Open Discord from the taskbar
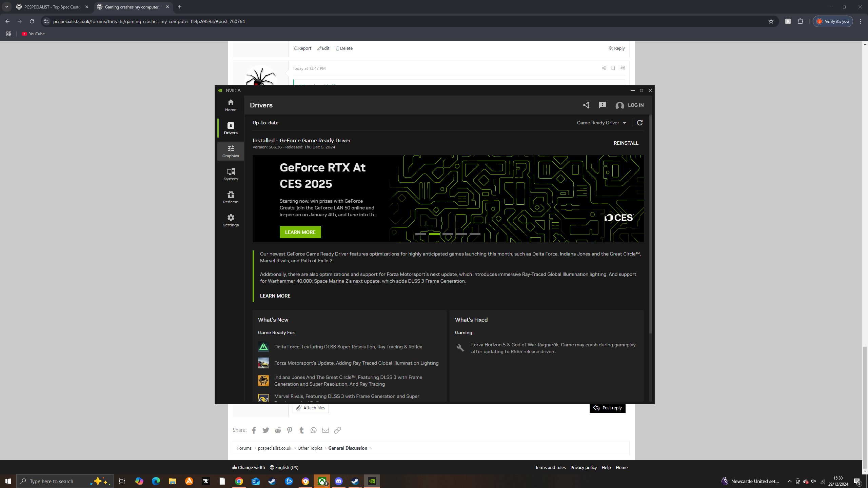The image size is (868, 488). [x=339, y=481]
